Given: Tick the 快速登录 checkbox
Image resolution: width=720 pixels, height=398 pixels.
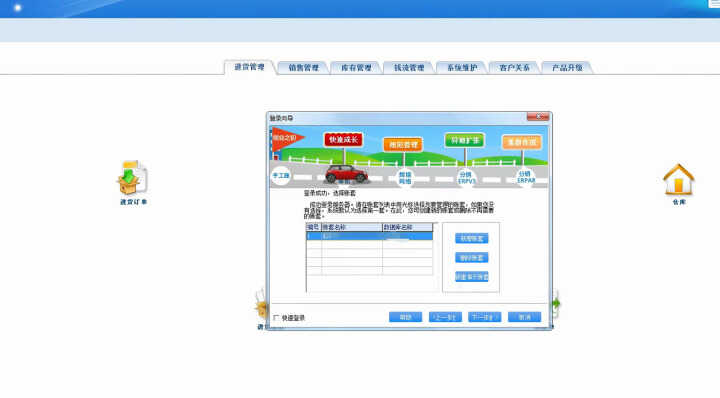Looking at the screenshot, I should (276, 317).
